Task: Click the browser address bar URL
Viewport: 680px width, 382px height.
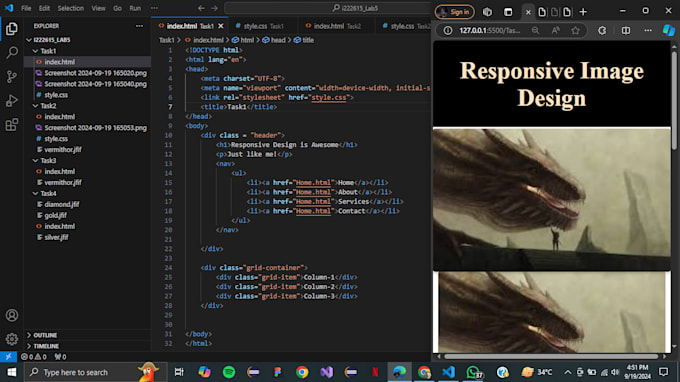Action: [490, 30]
